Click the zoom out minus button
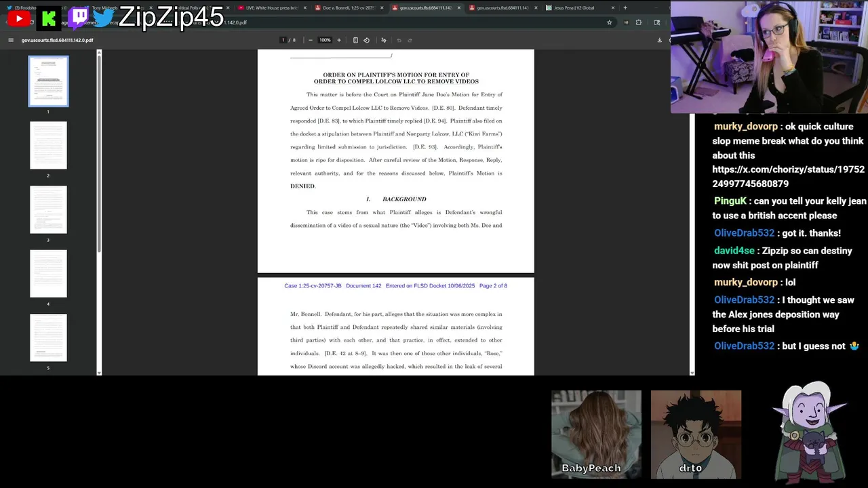This screenshot has width=868, height=488. tap(311, 40)
